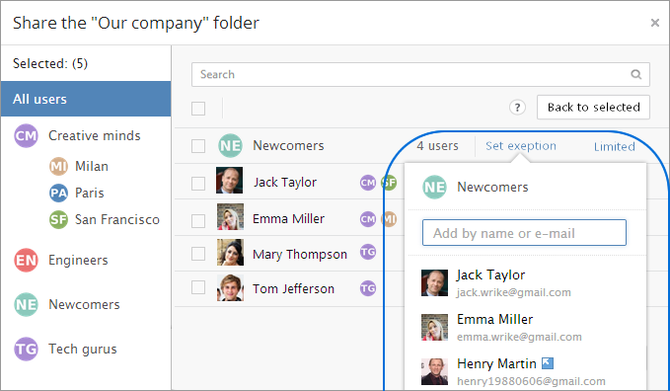Click the NE avatar in Newcomers list row
The width and height of the screenshot is (670, 391).
(x=230, y=146)
